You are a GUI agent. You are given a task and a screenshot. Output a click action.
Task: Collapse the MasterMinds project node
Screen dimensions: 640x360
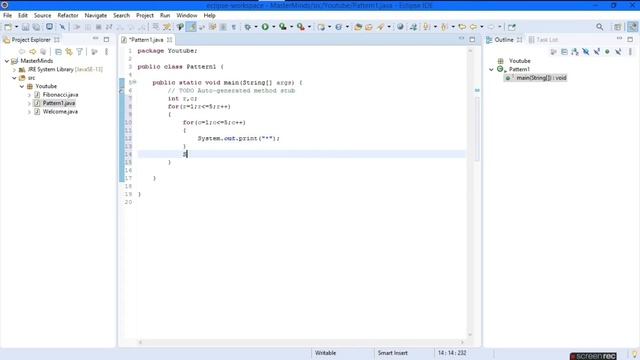tap(7, 61)
